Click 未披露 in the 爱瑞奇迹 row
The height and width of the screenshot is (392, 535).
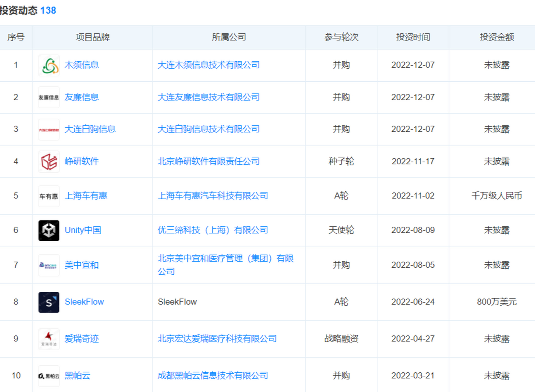click(x=497, y=338)
